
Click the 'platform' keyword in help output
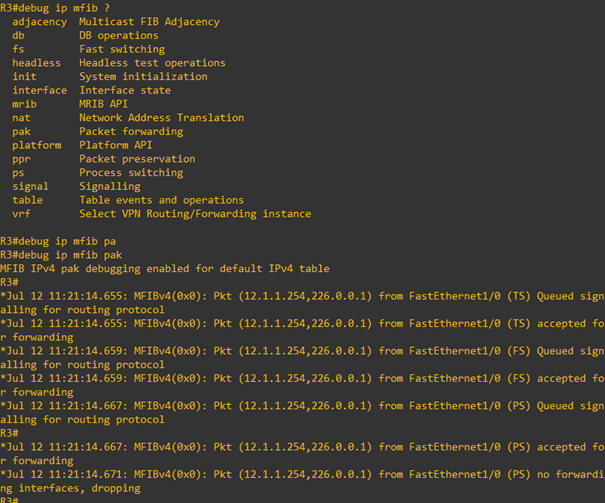(x=37, y=145)
